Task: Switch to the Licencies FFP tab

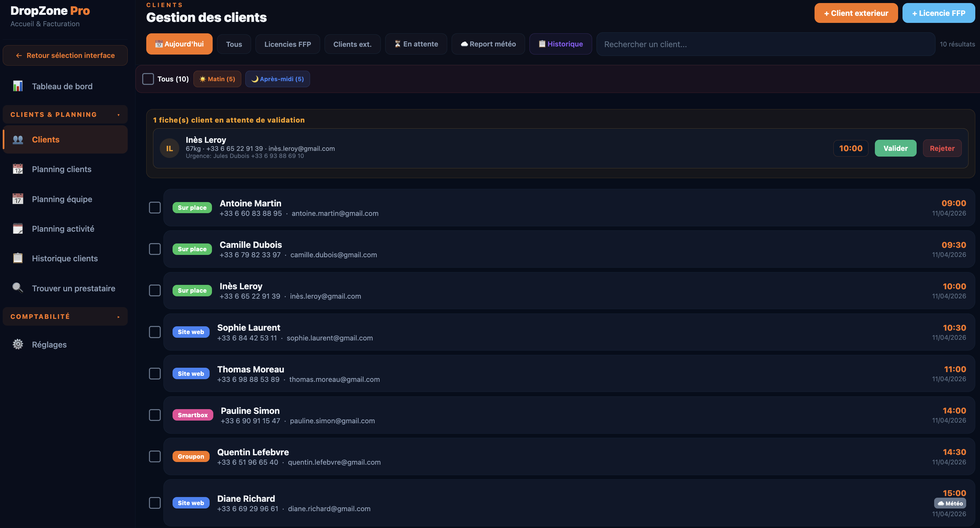Action: coord(287,44)
